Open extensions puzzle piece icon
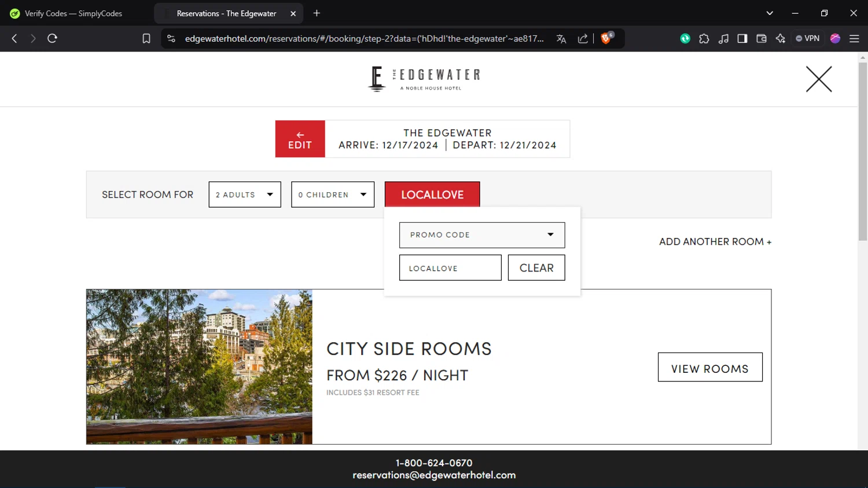 (704, 39)
